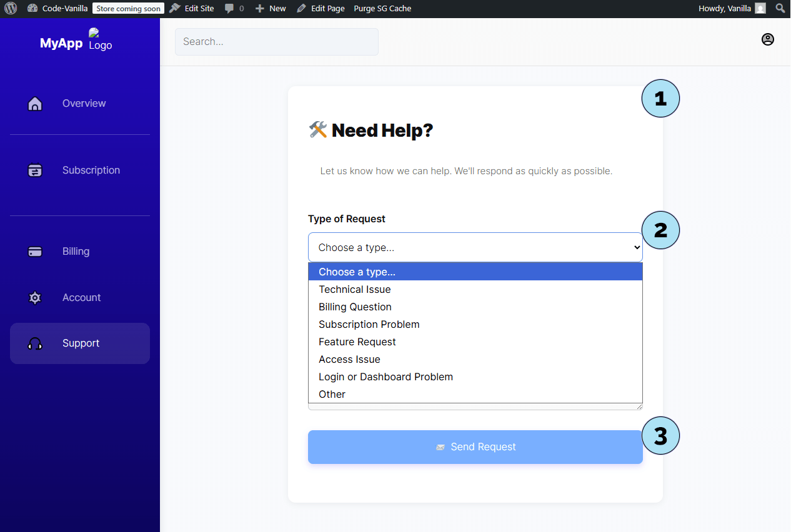The width and height of the screenshot is (791, 532).
Task: Click the Edit Page link
Action: [x=321, y=9]
